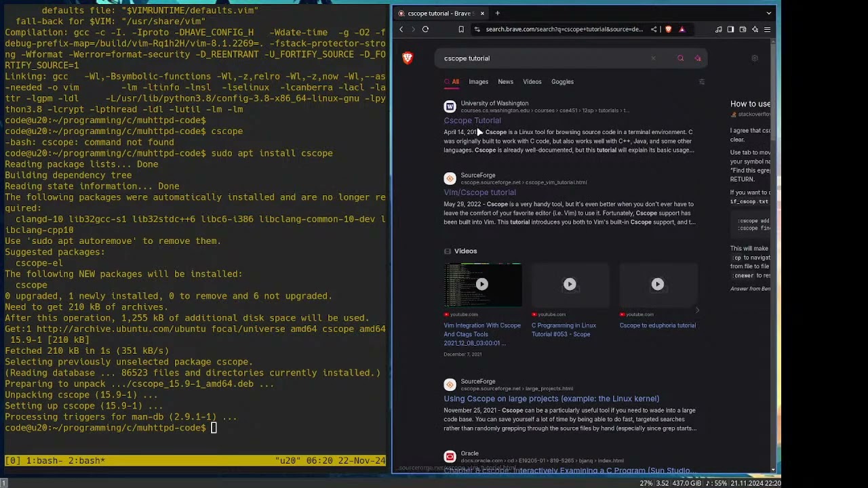
Task: Clear the search box with the X
Action: coord(653,58)
